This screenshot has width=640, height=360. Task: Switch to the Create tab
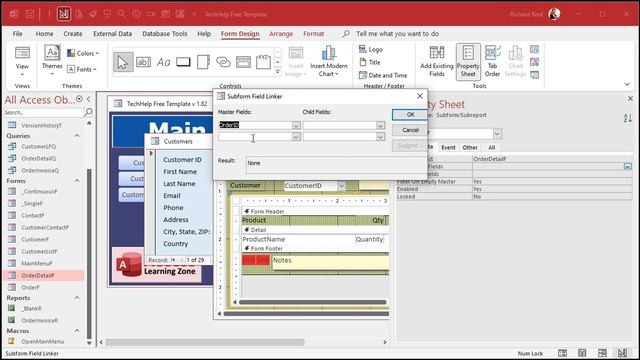click(73, 34)
